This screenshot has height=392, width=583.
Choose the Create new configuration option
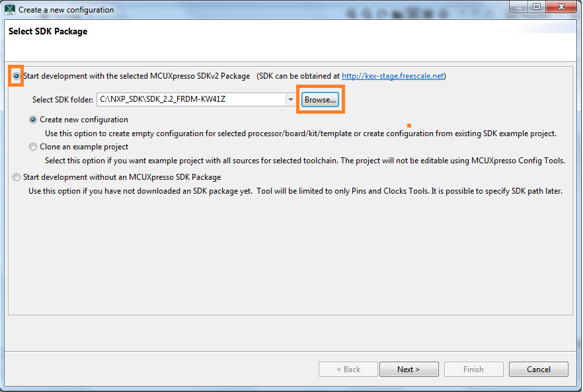click(33, 120)
